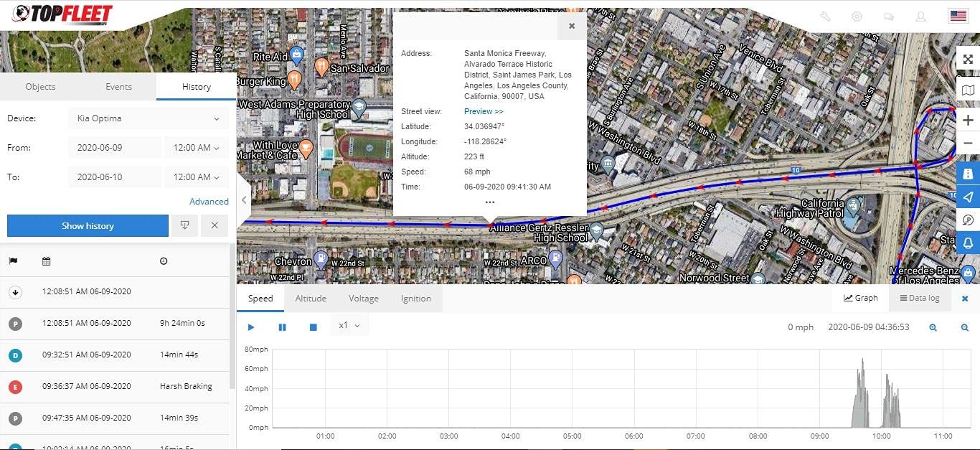
Task: Click the D icon for 14min 44s row
Action: coord(15,355)
